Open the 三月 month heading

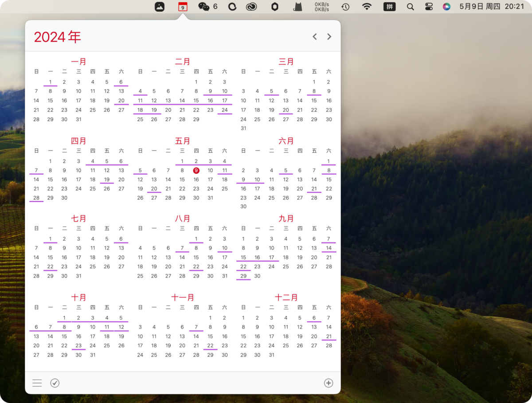pyautogui.click(x=286, y=62)
